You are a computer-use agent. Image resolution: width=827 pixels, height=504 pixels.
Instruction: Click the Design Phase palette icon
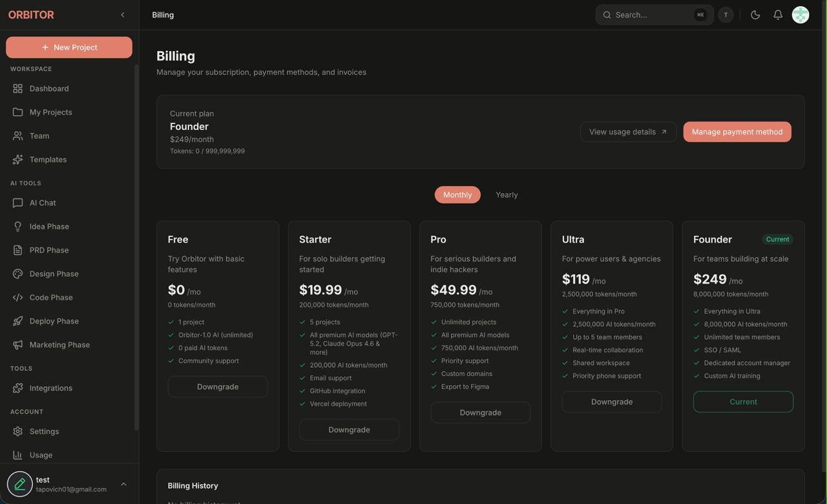pos(17,274)
